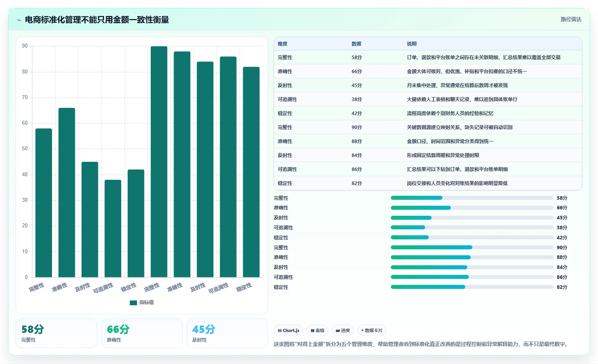598x364 pixels.
Task: Click the 维度 table column header
Action: coord(282,44)
